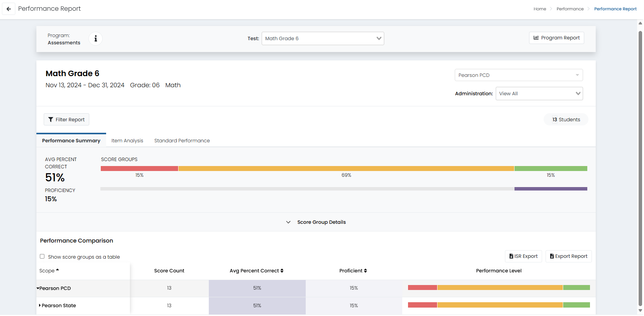Sort by Proficient column

353,270
